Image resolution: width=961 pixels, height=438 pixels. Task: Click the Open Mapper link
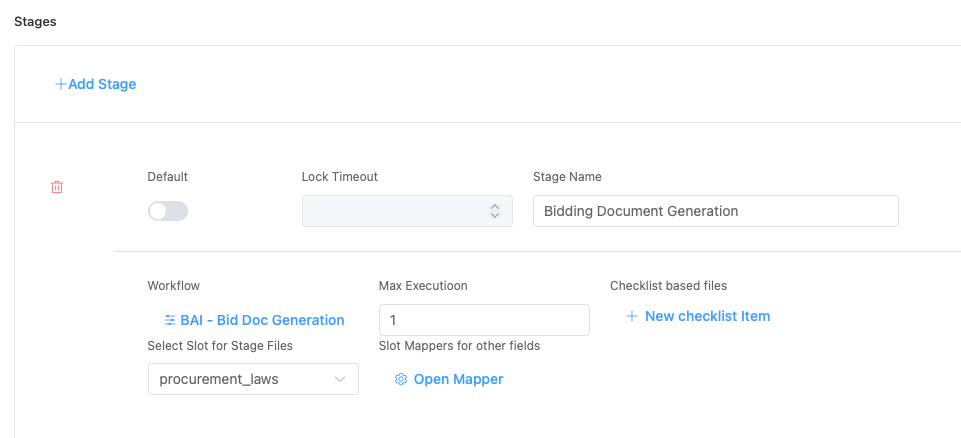point(449,379)
